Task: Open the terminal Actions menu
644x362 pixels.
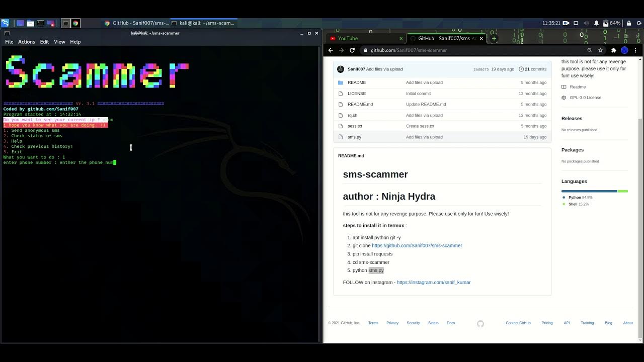Action: click(x=27, y=42)
